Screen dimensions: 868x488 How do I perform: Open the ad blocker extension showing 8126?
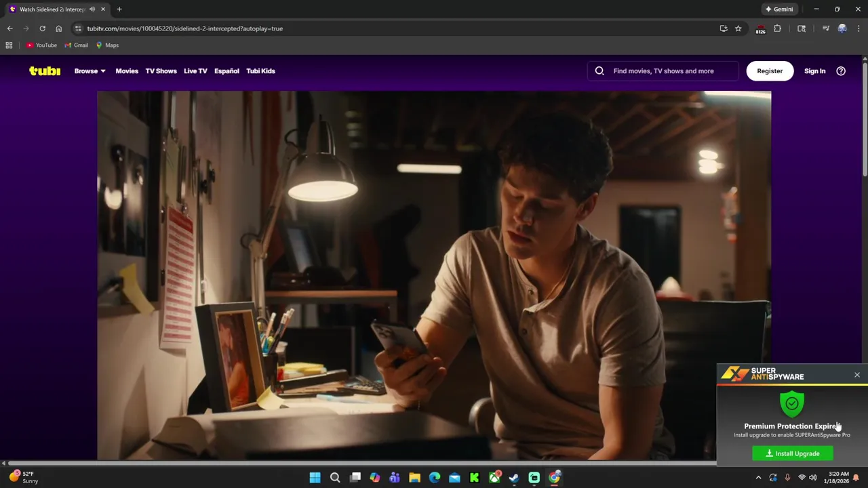pos(760,29)
